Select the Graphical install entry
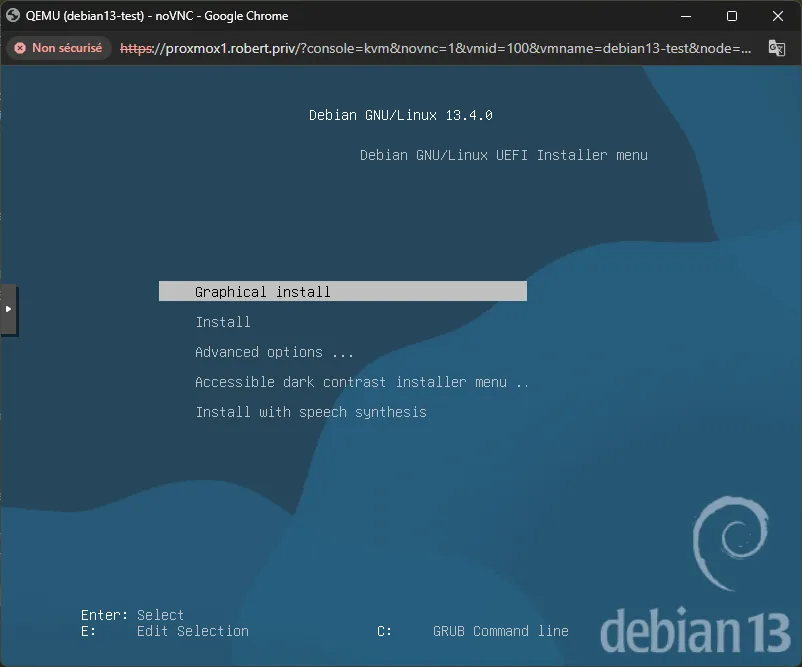802x667 pixels. pyautogui.click(x=262, y=291)
